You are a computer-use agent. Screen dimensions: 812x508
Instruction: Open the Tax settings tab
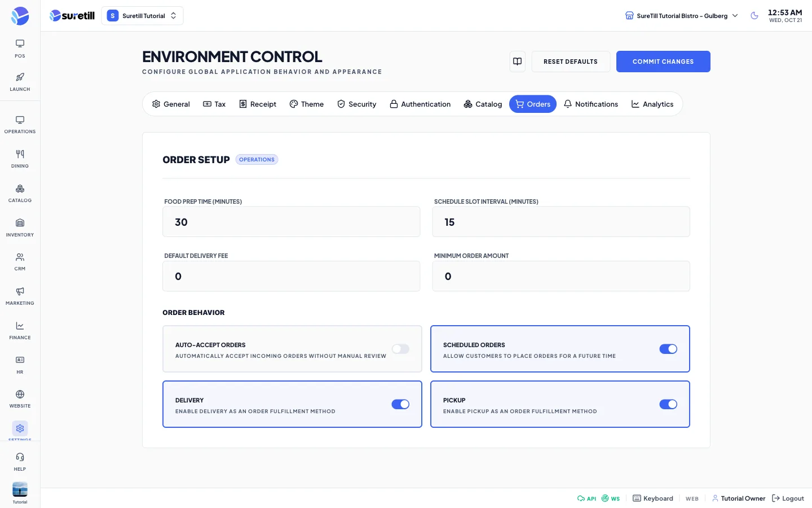pyautogui.click(x=214, y=104)
